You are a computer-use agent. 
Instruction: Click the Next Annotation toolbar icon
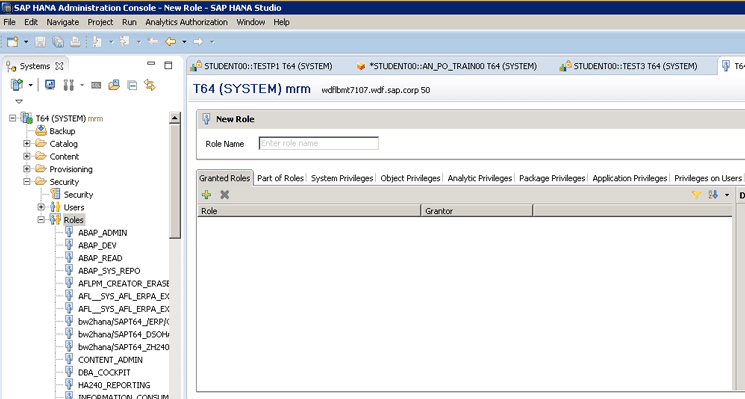[97, 42]
